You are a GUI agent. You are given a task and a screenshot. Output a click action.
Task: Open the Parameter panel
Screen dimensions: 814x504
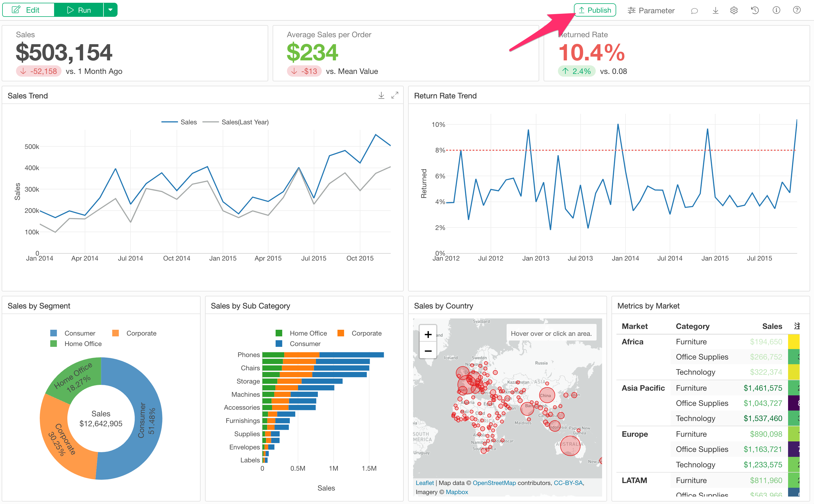point(651,11)
